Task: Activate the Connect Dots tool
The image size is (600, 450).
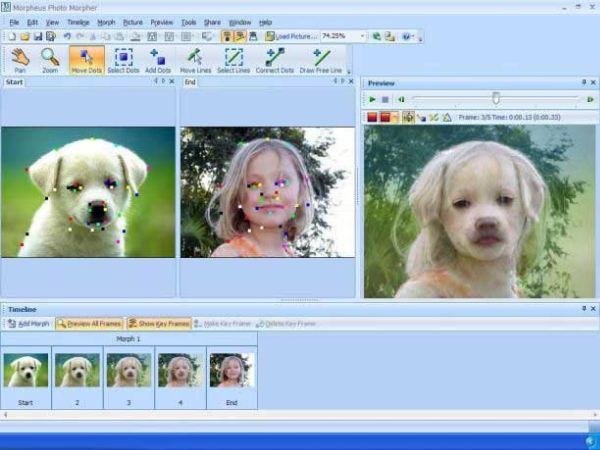Action: [x=275, y=60]
